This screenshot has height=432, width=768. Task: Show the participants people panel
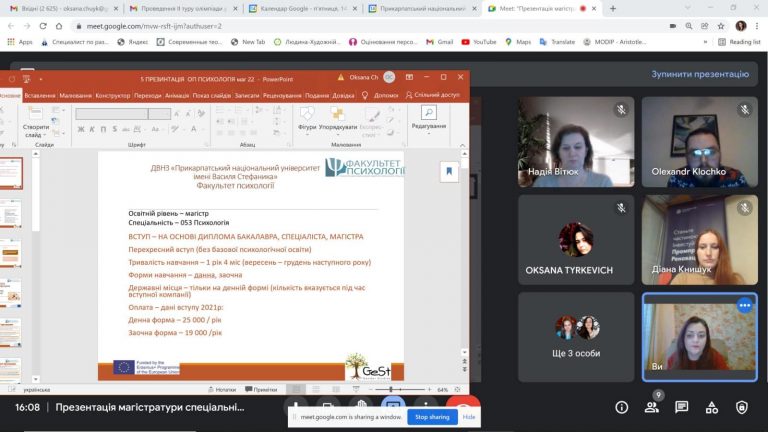coord(652,407)
